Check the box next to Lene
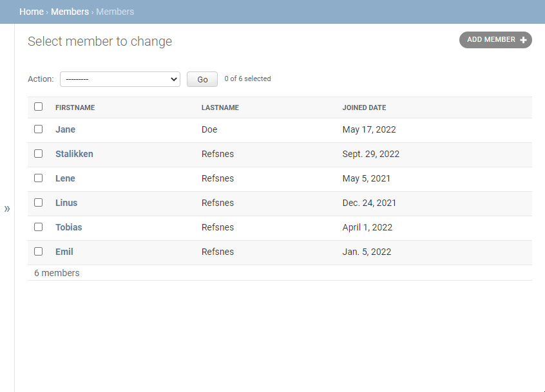Screen dimensions: 545x392 pyautogui.click(x=39, y=178)
